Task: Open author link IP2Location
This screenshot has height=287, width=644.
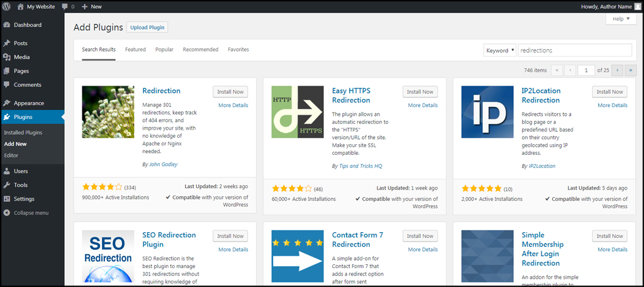Action: 541,166
